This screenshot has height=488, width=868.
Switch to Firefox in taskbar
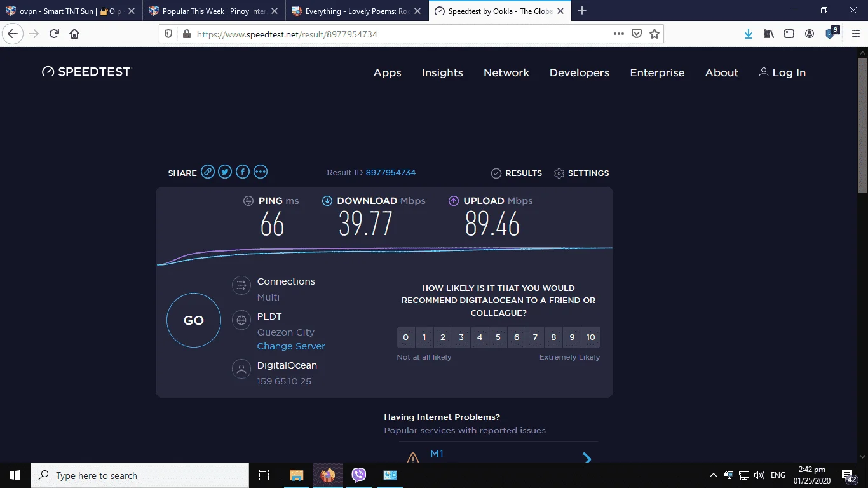[328, 475]
